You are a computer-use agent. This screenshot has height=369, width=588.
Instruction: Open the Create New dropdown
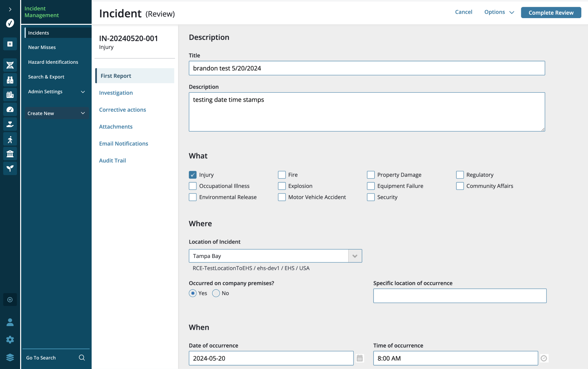[56, 113]
